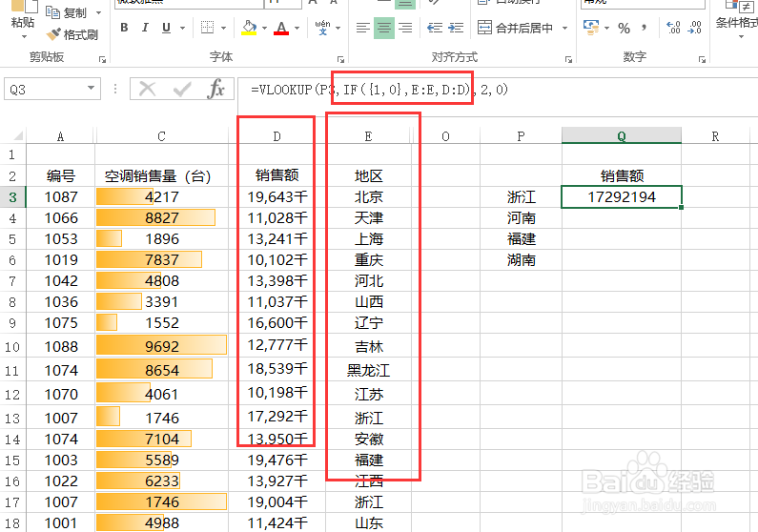Click cell showing 19,004千
This screenshot has width=758, height=532.
tap(277, 502)
